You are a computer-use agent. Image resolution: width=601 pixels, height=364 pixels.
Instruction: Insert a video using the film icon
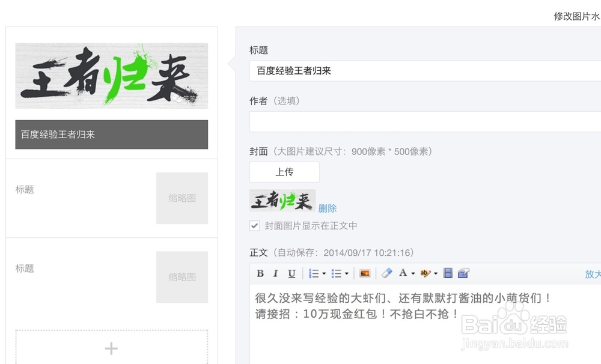click(x=448, y=273)
